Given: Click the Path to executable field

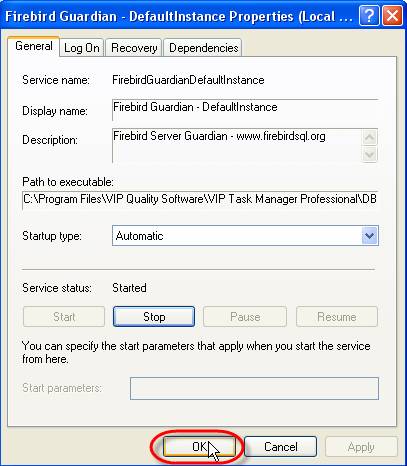Looking at the screenshot, I should tap(200, 200).
